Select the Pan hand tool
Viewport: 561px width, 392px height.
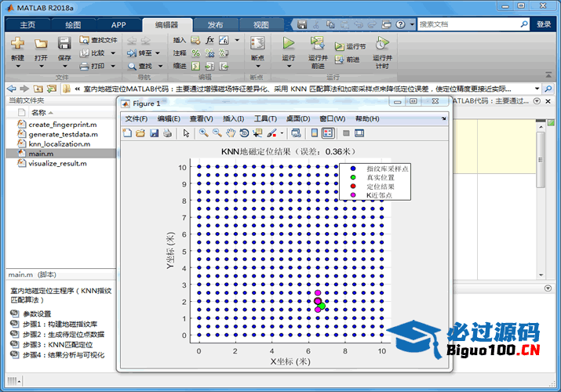(x=231, y=133)
